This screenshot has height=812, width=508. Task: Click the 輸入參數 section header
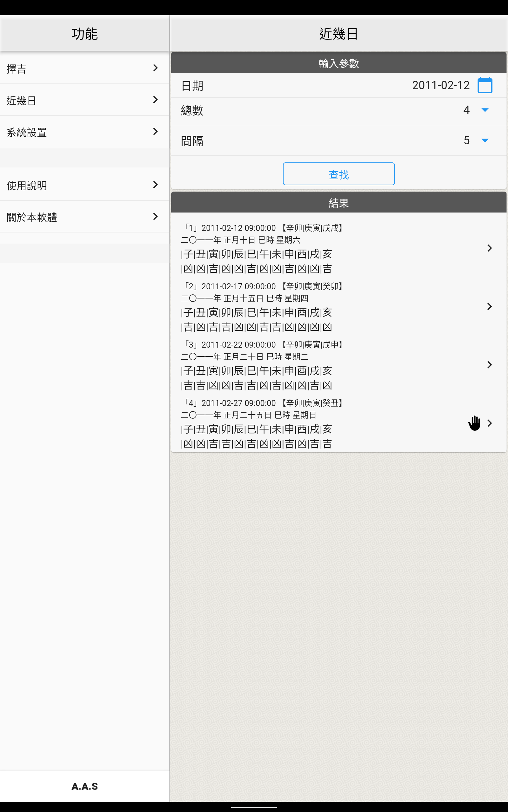coord(339,63)
